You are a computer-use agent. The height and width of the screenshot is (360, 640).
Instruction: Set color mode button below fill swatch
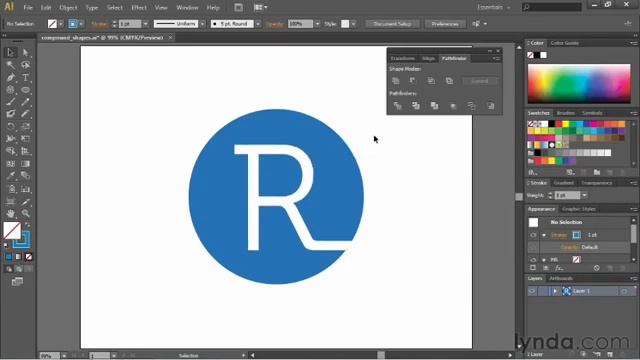click(9, 257)
